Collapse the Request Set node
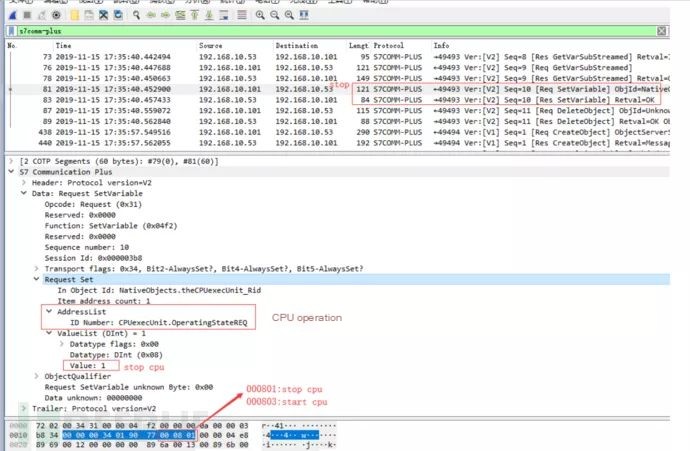 [37, 279]
